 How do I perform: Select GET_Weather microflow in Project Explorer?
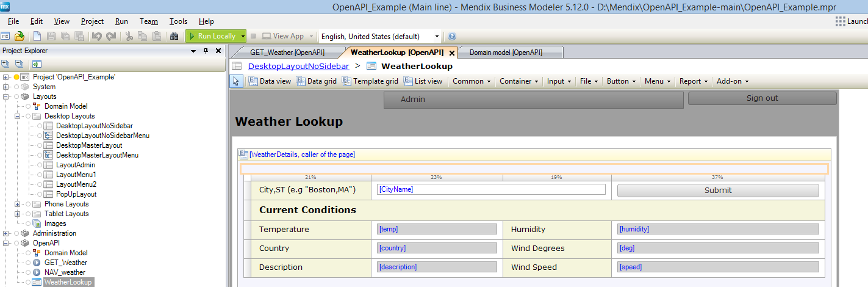[x=66, y=263]
